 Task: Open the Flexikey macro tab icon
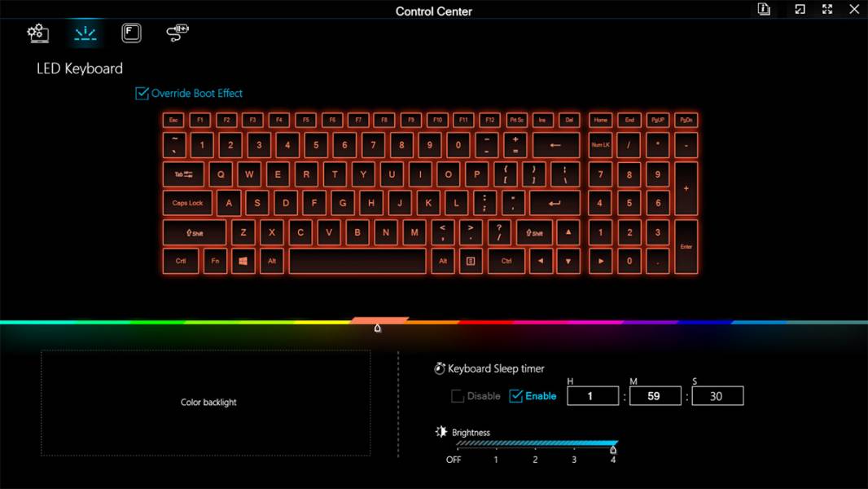point(131,33)
